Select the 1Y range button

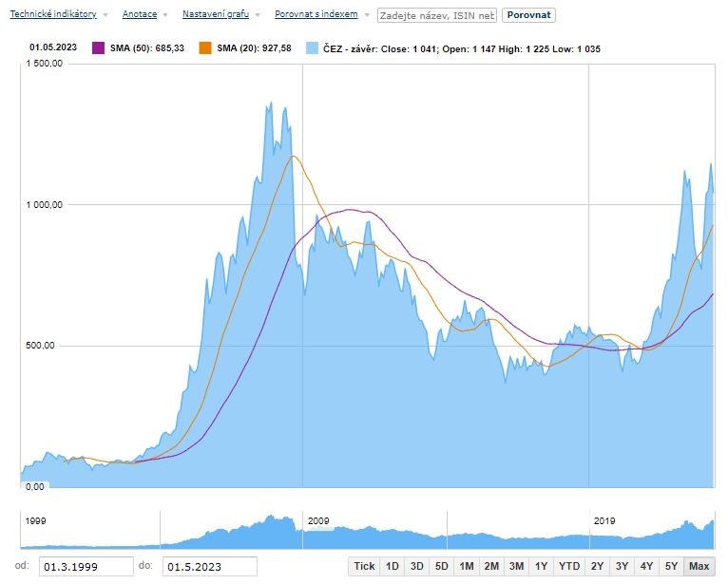[x=541, y=566]
